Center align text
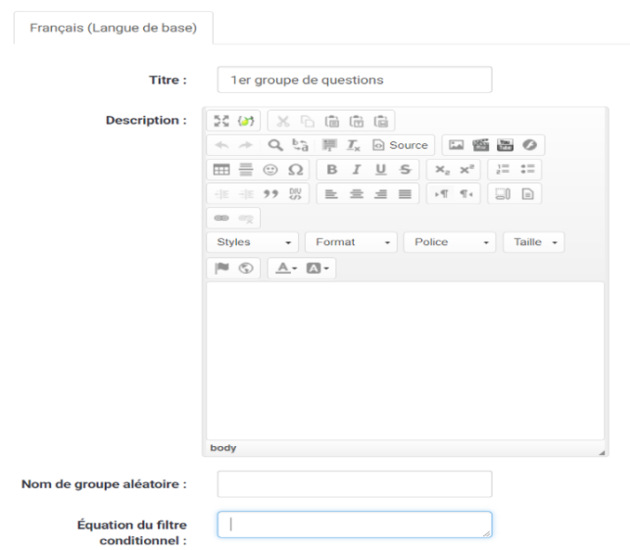The image size is (630, 550). [356, 194]
